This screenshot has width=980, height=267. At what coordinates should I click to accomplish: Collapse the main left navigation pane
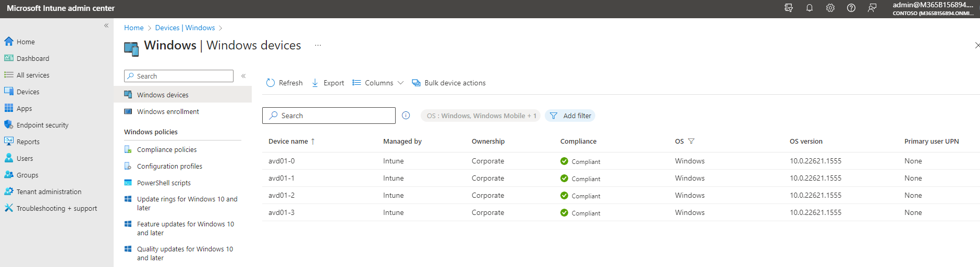pyautogui.click(x=106, y=26)
